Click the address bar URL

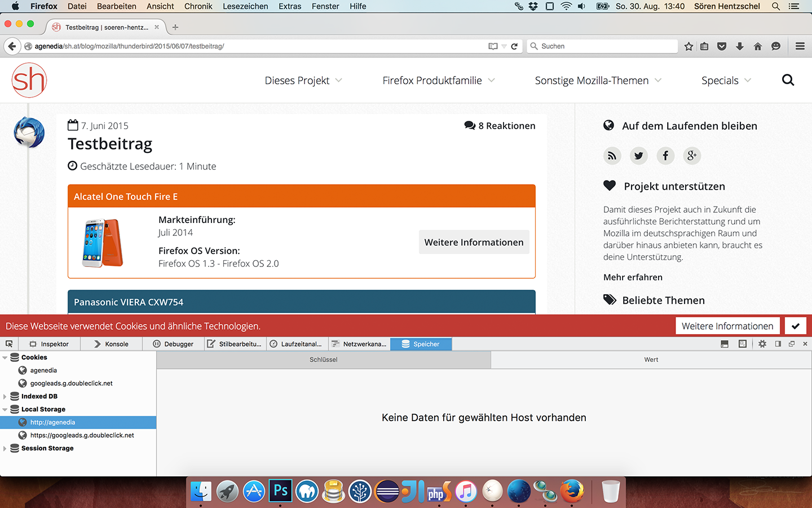click(129, 46)
